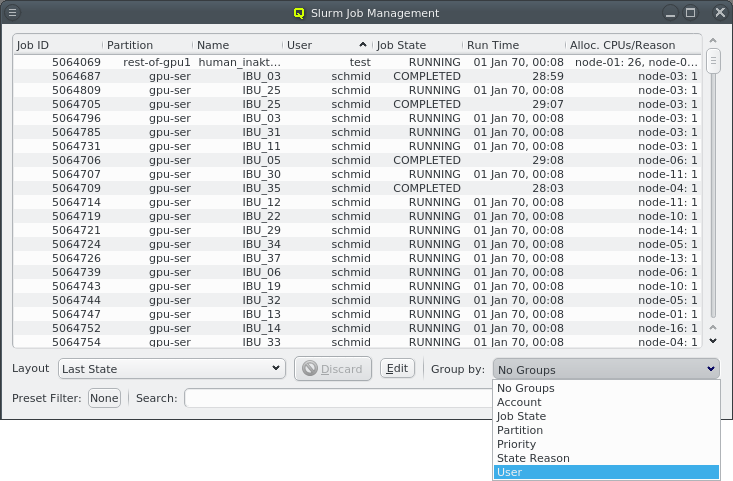The height and width of the screenshot is (481, 733).
Task: Click scroll down arrow at scrollbar bottom
Action: point(713,341)
